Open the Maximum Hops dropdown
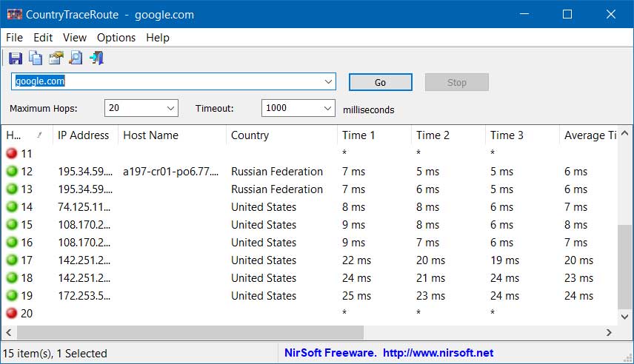 [170, 108]
